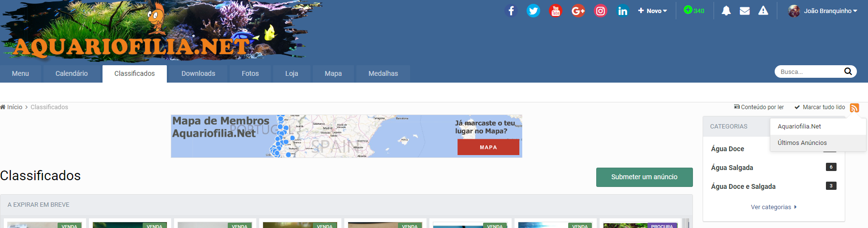Select Últimos Anúncios feed option
Image resolution: width=868 pixels, height=228 pixels.
tap(802, 142)
